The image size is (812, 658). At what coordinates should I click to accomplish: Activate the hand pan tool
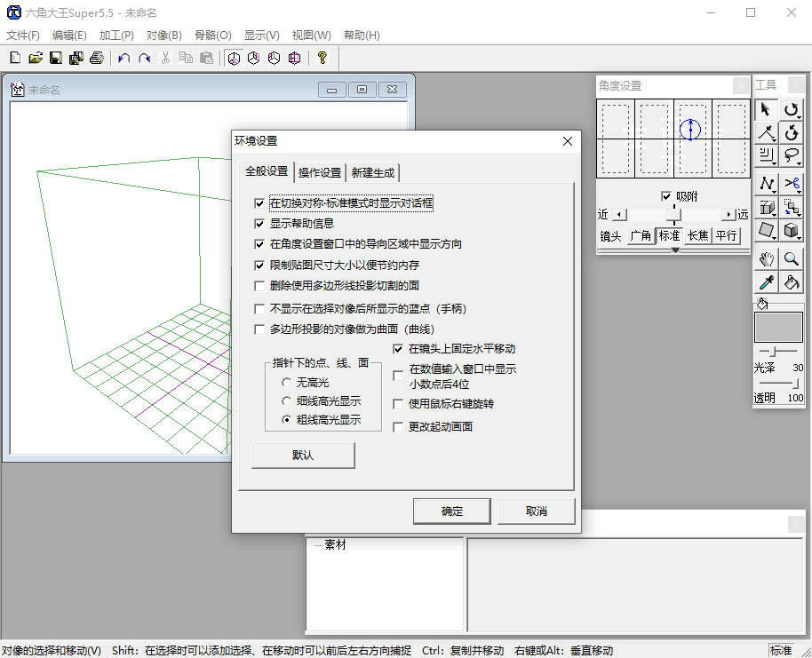(x=766, y=258)
